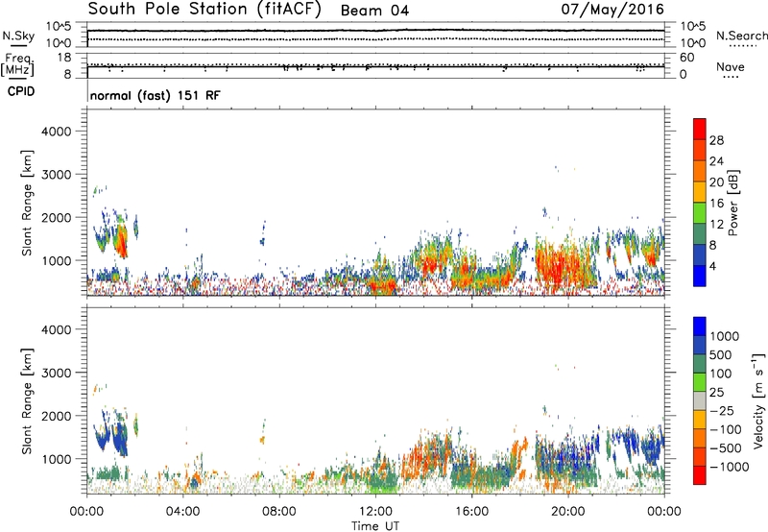Select the 'N.Sky' legend label
This screenshot has width=768, height=532.
(x=18, y=36)
